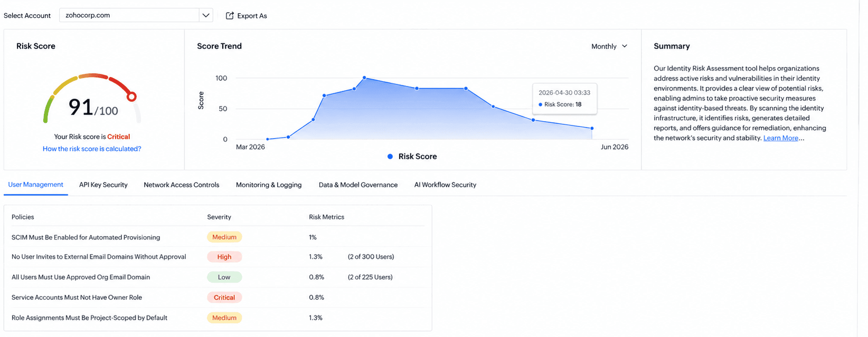The width and height of the screenshot is (868, 337).
Task: Click 0.8% metric in Service Accounts row
Action: (316, 297)
